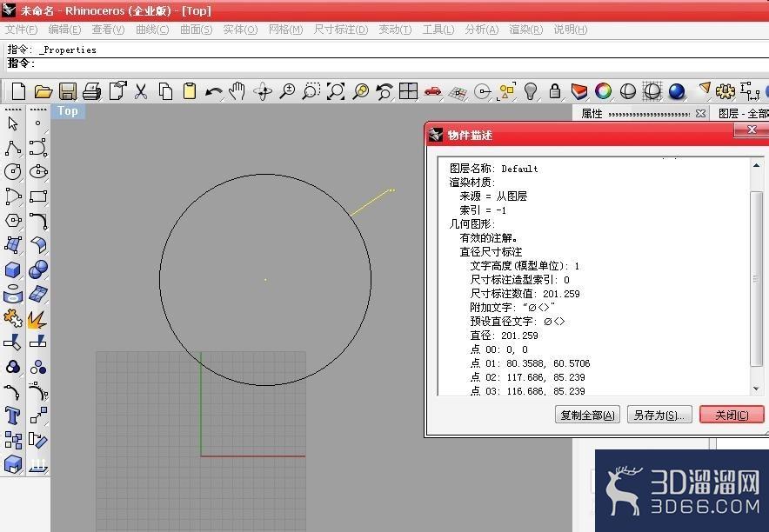
Task: Activate the Pan hand tool
Action: point(237,91)
